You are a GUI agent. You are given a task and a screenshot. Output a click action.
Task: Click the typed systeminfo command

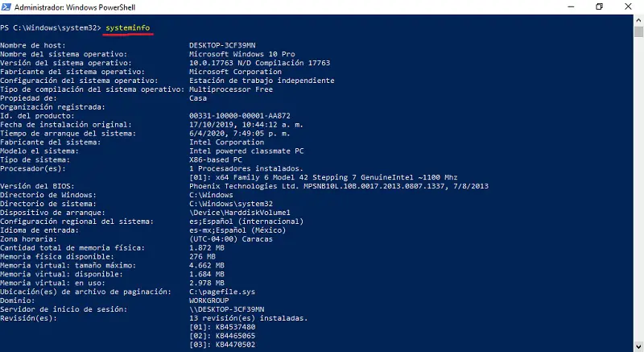pos(127,27)
